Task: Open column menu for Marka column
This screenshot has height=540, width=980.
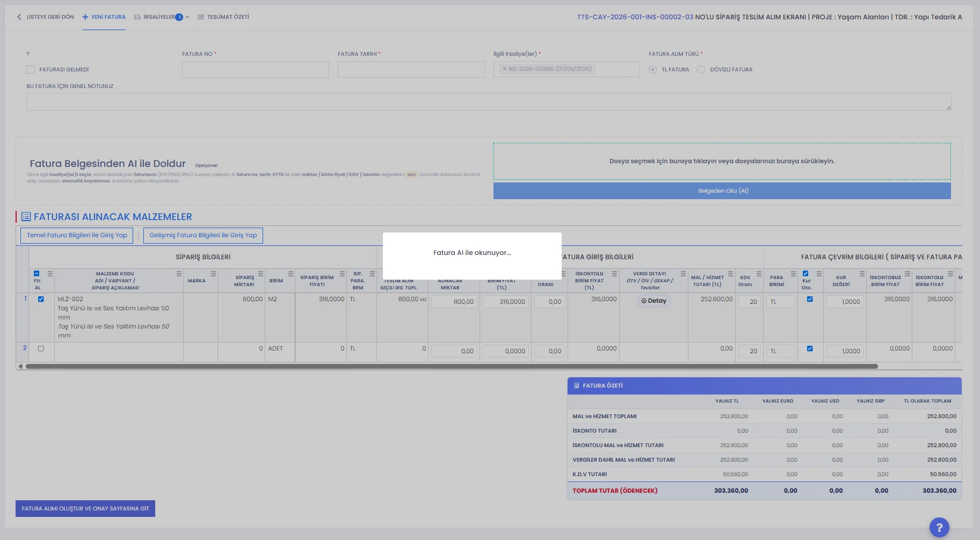Action: (213, 274)
